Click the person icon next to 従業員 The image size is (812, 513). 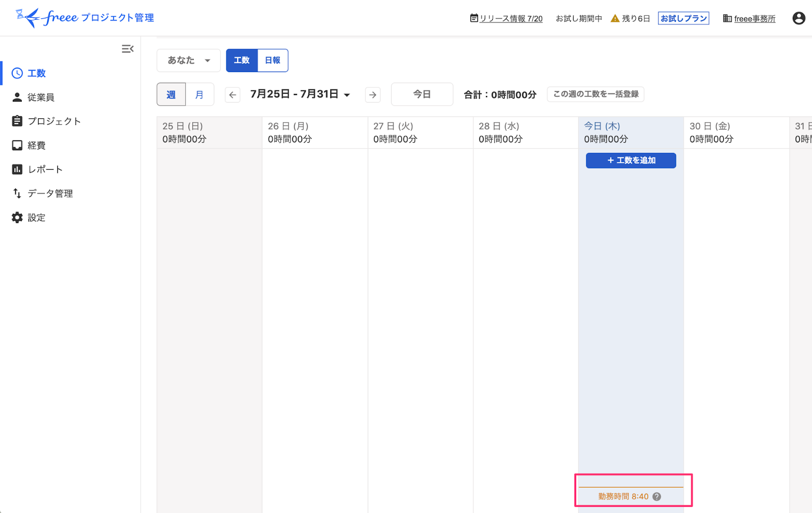pyautogui.click(x=17, y=97)
